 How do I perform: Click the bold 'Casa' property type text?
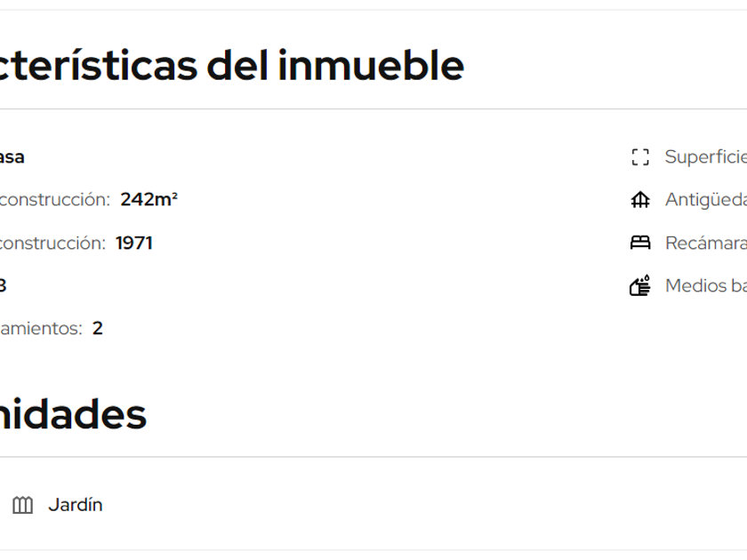12,157
